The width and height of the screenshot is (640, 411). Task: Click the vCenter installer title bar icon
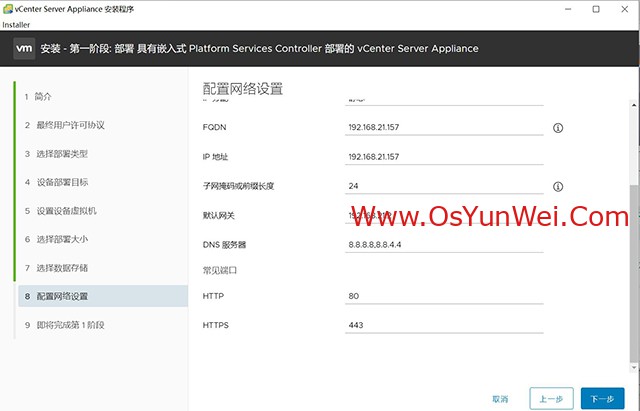[7, 9]
